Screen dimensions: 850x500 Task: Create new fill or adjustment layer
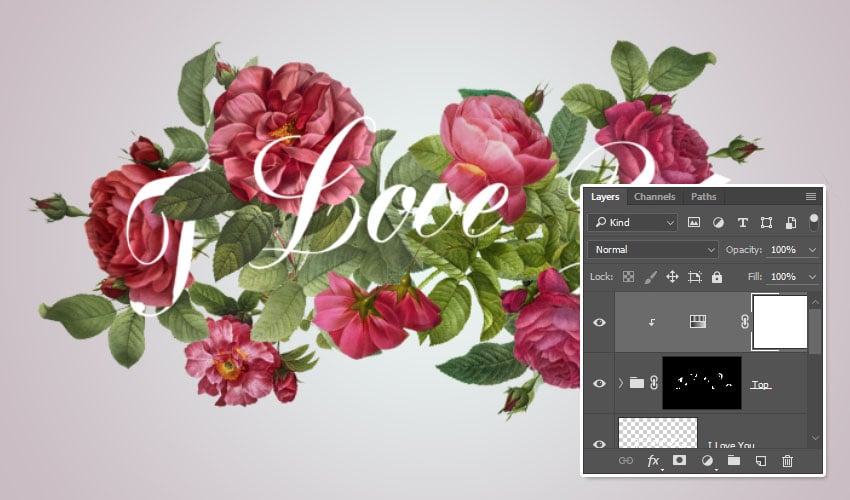707,461
